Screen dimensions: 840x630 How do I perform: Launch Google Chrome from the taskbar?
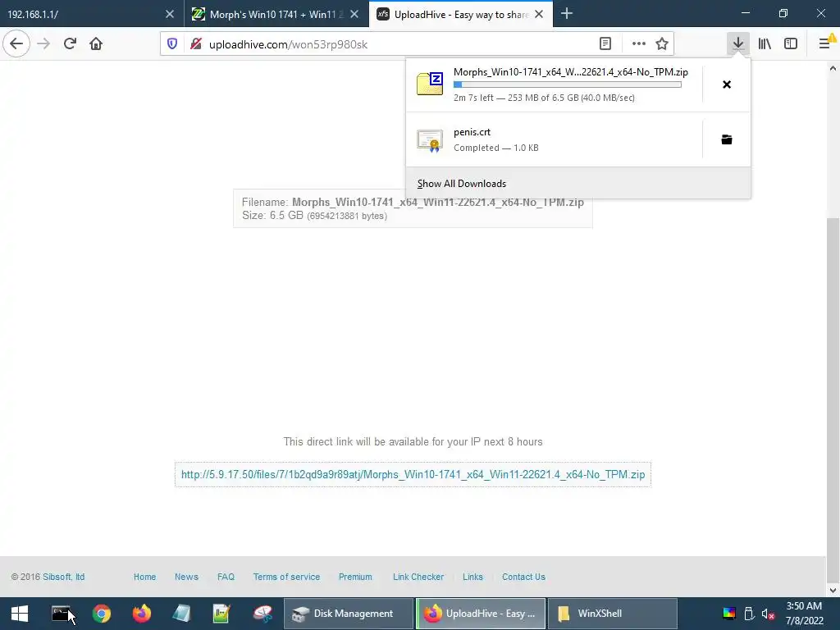click(101, 614)
